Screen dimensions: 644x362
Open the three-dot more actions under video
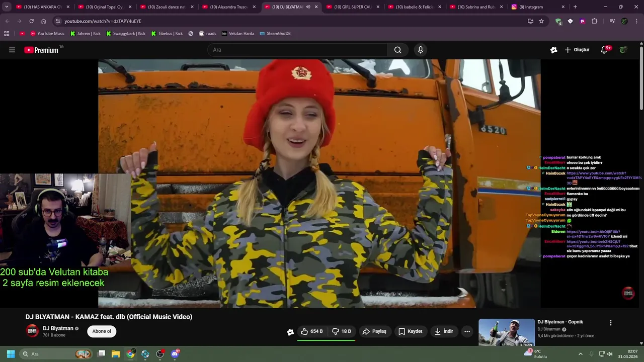467,331
